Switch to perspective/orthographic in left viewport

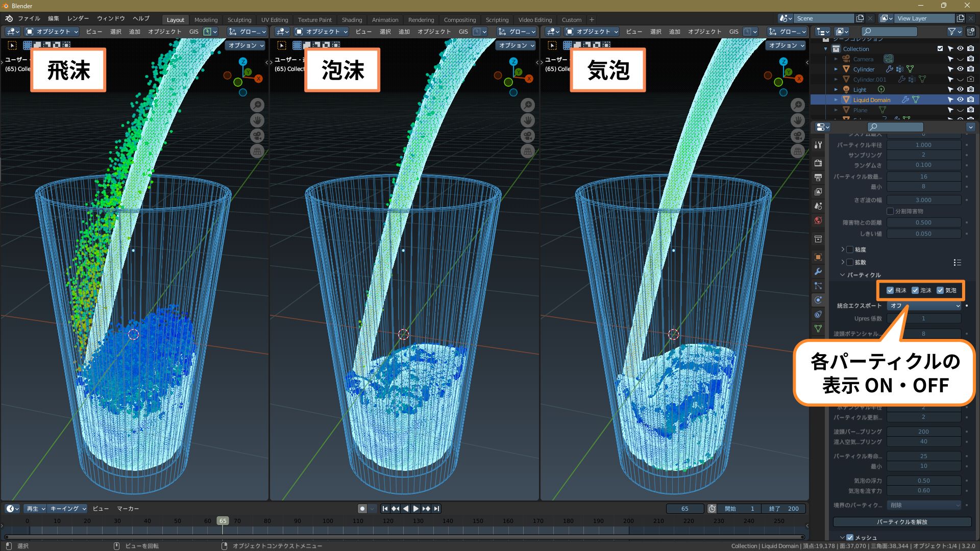257,151
